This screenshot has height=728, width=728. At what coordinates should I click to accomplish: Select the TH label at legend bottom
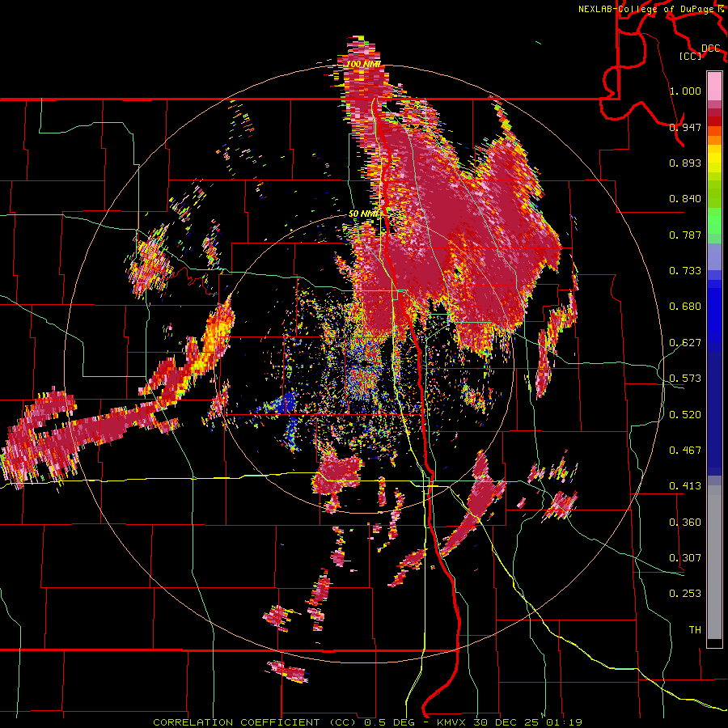[695, 630]
